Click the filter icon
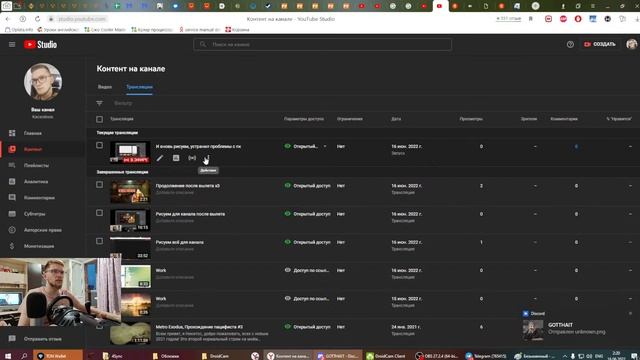This screenshot has height=360, width=640. pos(100,103)
